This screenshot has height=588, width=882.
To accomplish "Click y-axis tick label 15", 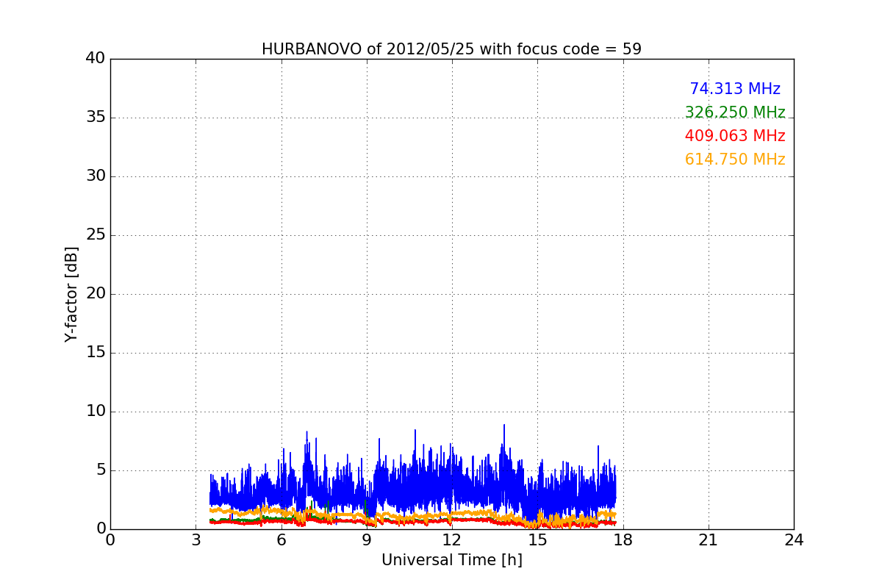I will (x=96, y=353).
